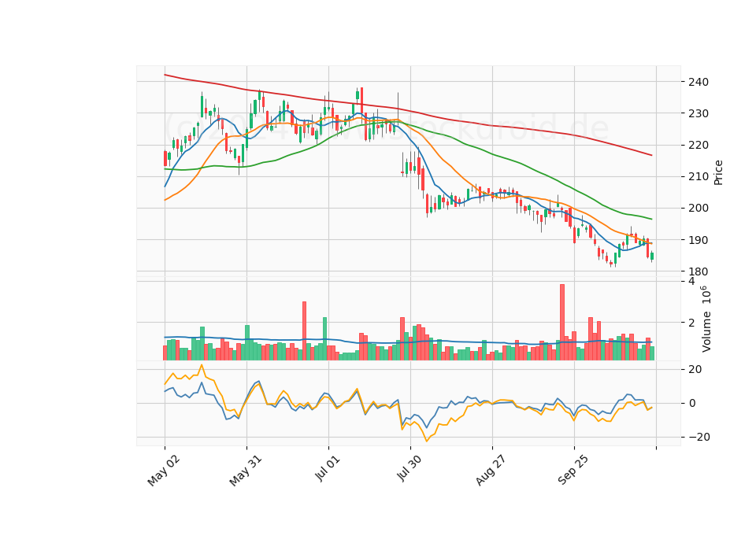The width and height of the screenshot is (756, 543).
Task: Click the 210 price axis value
Action: 699,177
